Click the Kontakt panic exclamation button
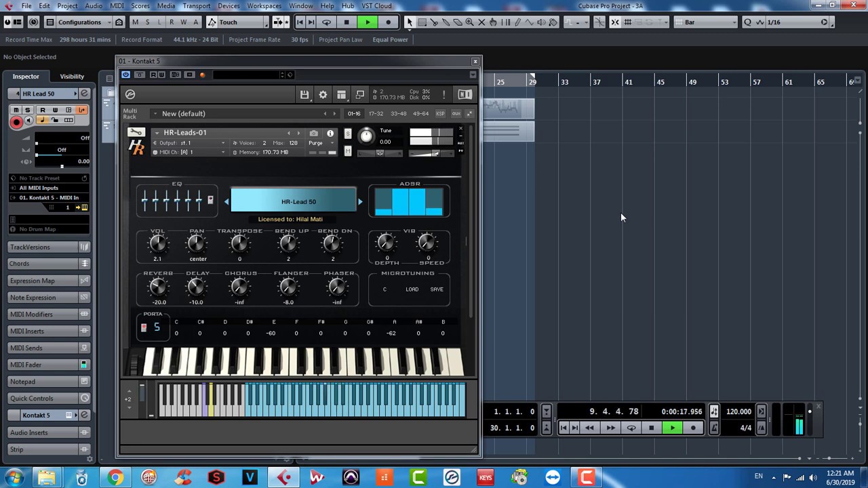 tap(443, 95)
